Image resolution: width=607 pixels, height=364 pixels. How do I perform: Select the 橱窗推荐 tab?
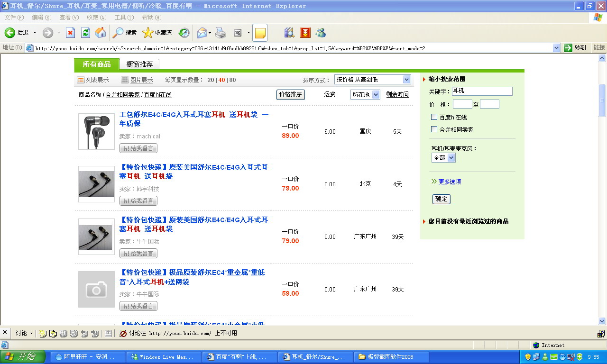pos(139,64)
